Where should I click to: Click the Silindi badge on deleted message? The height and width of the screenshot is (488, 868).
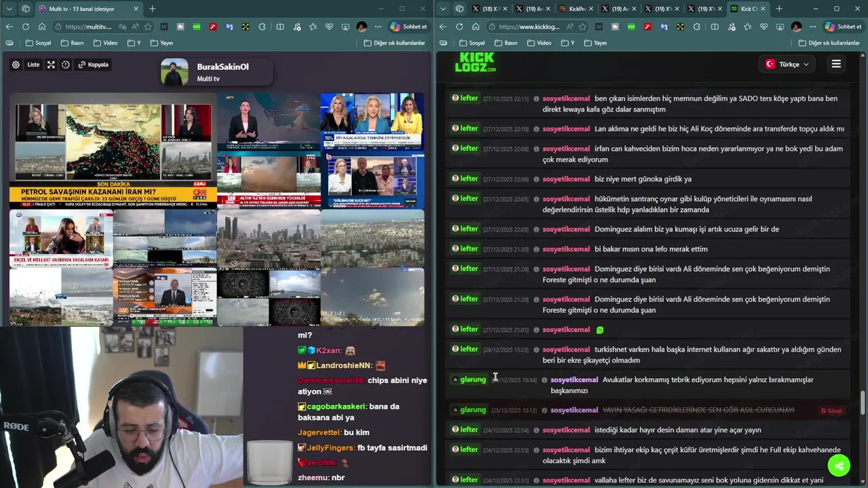point(831,411)
